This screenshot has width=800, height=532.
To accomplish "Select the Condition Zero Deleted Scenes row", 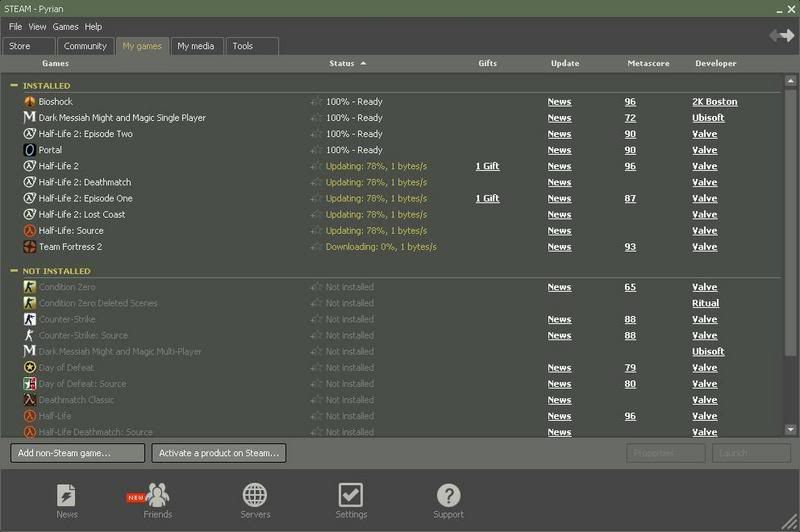I will point(395,303).
